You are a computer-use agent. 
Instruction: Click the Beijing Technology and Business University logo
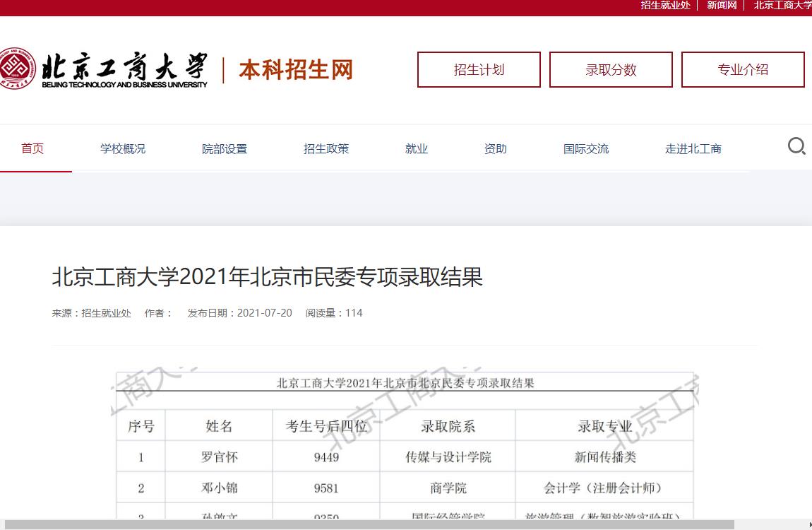pos(104,69)
